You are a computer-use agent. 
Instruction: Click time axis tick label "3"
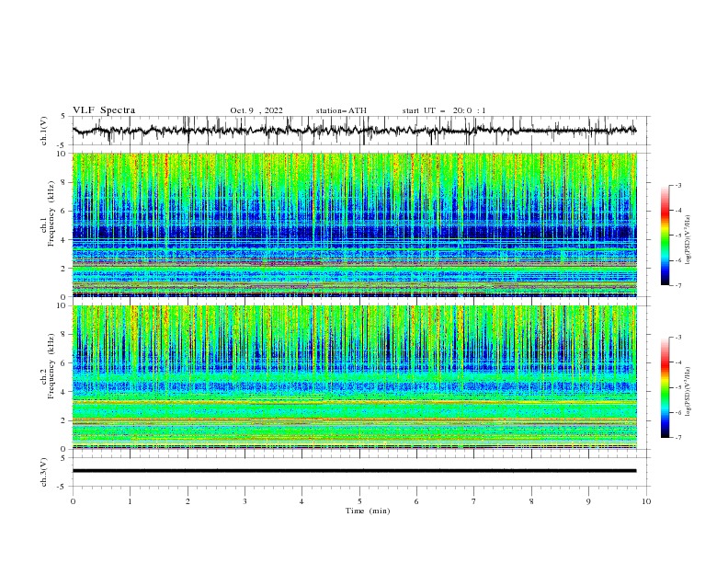(245, 501)
